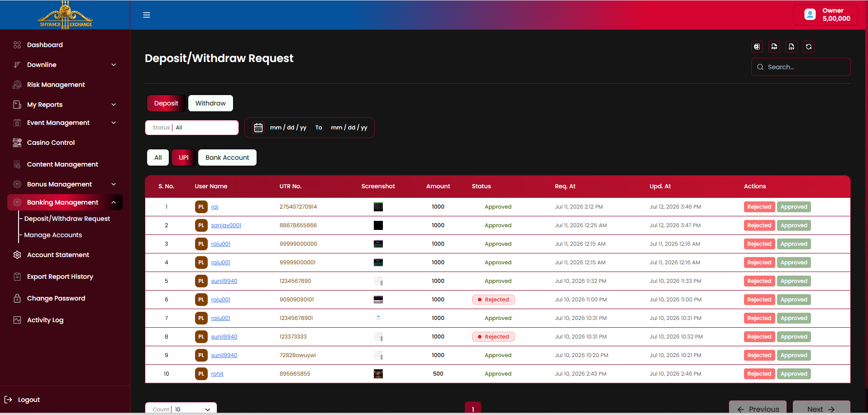Screen dimensions: 868x415
Task: Open the Owner profile avatar
Action: (810, 14)
